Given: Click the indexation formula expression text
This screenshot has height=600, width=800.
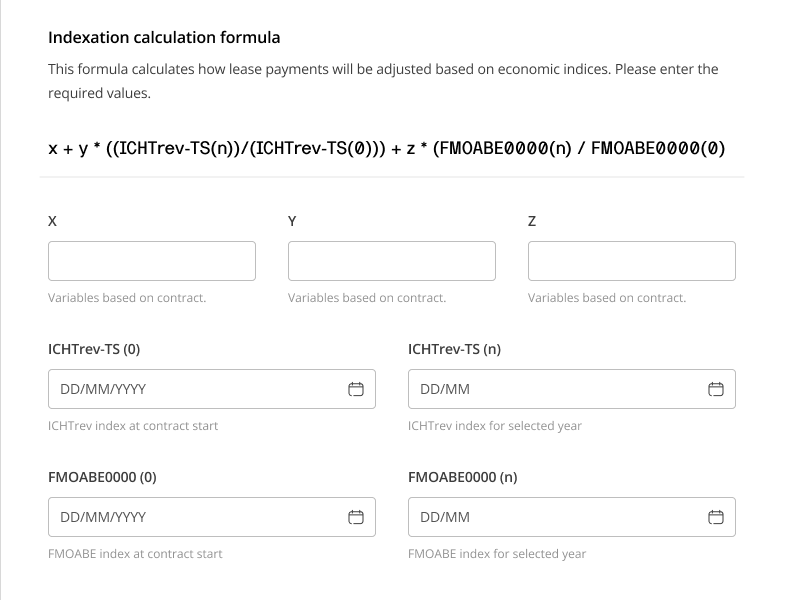Looking at the screenshot, I should 386,148.
